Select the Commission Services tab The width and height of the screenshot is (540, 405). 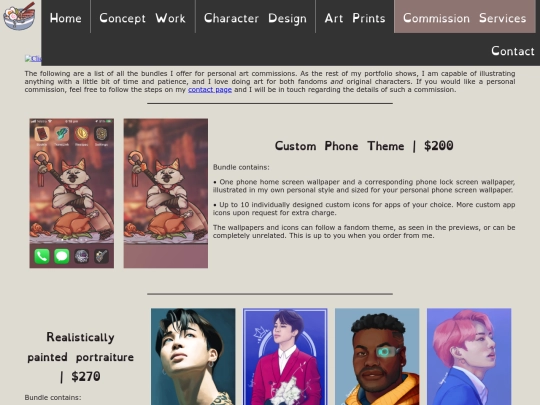coord(465,18)
